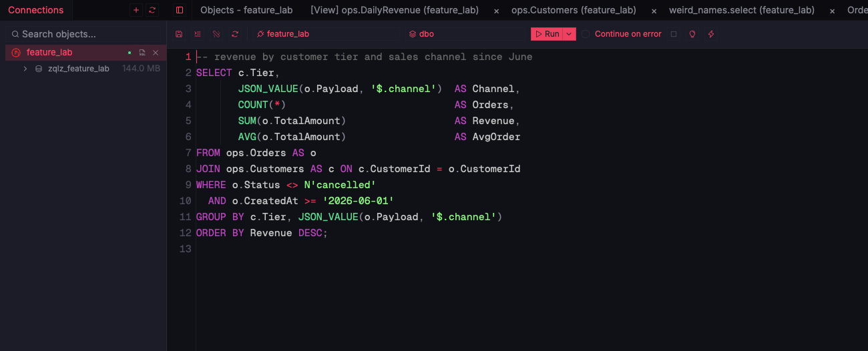Add a new connection with plus icon
The width and height of the screenshot is (868, 351).
point(136,10)
